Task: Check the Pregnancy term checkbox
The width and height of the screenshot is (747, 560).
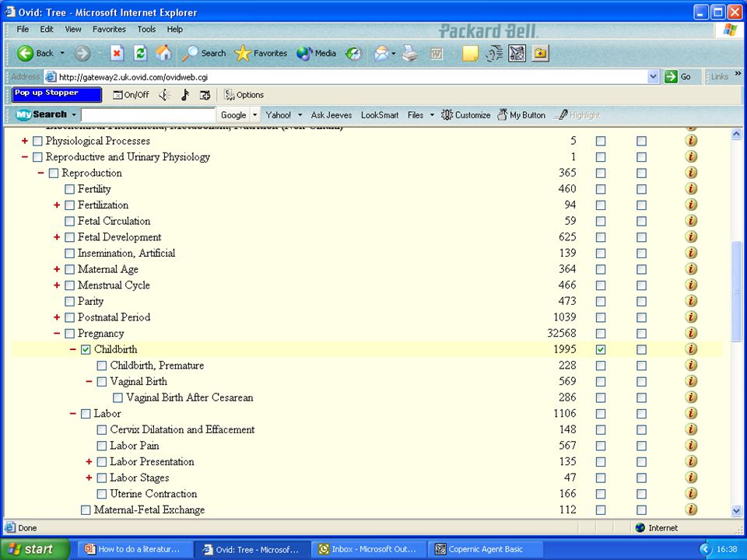Action: 69,334
